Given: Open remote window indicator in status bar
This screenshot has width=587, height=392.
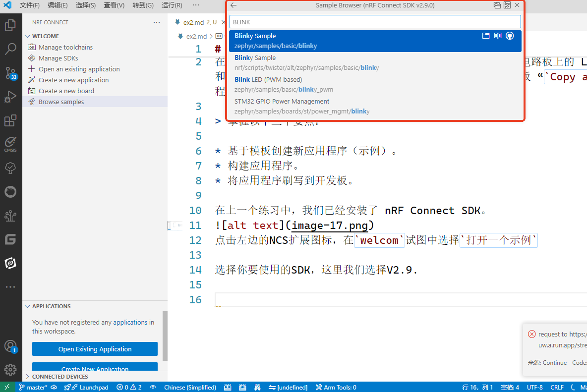Looking at the screenshot, I should [7, 387].
